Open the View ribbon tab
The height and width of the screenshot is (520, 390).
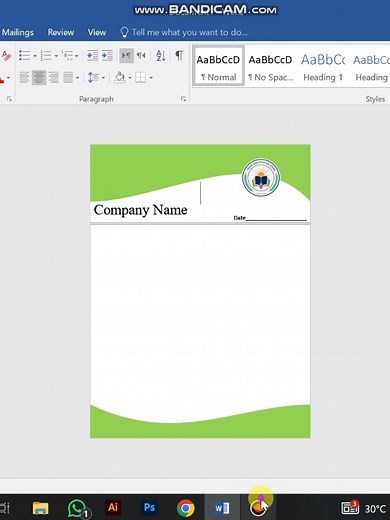click(97, 32)
